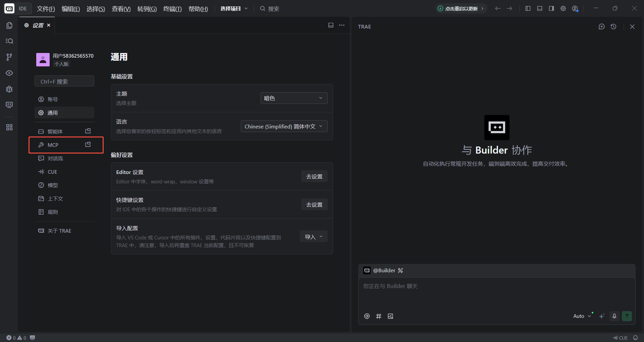Click the new chat icon in TRAE panel
The image size is (644, 342).
click(601, 26)
